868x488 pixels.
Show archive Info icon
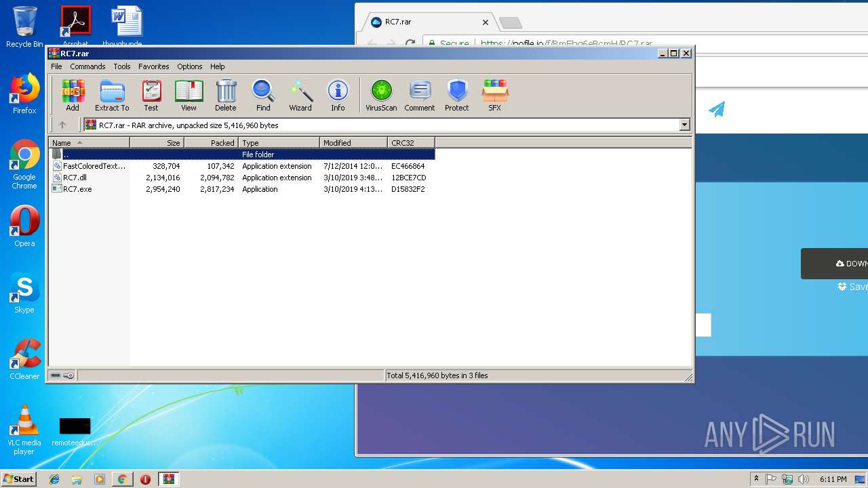(x=338, y=95)
